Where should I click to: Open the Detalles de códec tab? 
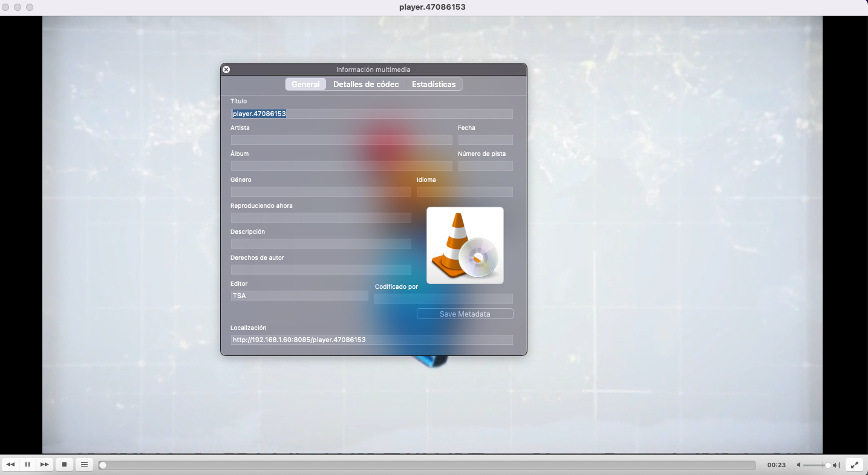(x=366, y=84)
